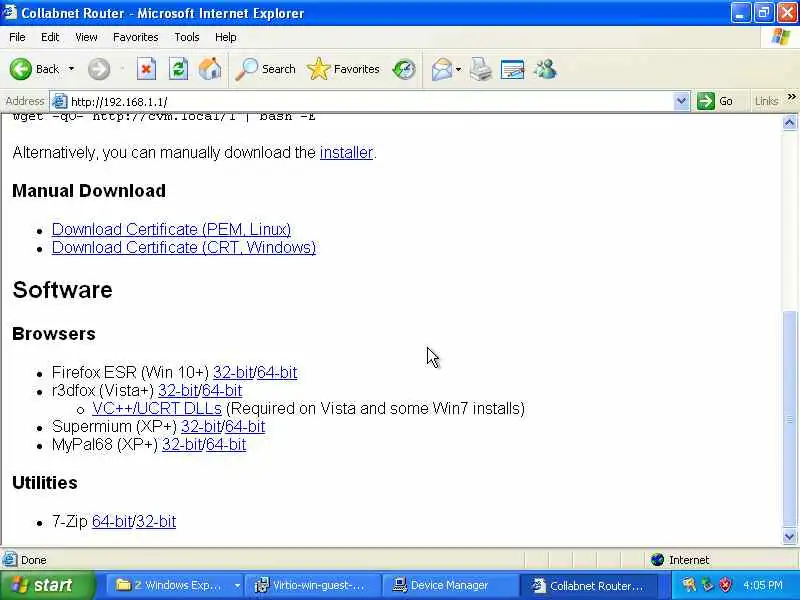The height and width of the screenshot is (600, 800).
Task: Click the Edit page toolbar icon
Action: [x=512, y=69]
